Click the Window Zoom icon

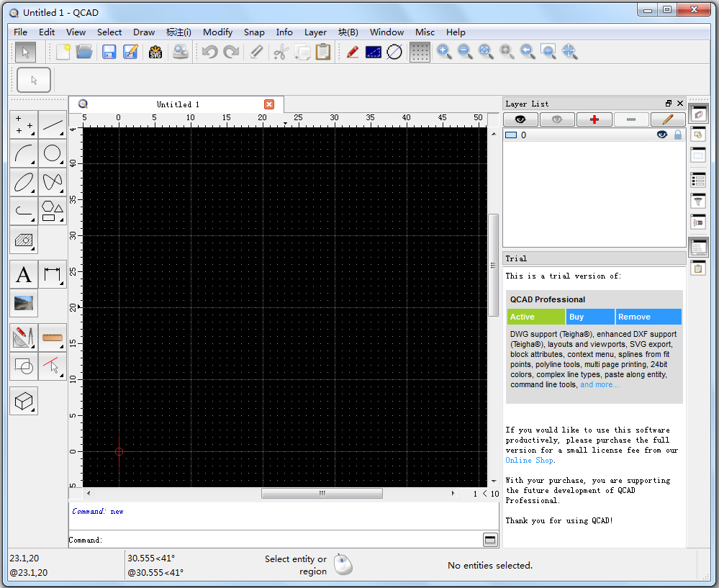click(x=548, y=52)
